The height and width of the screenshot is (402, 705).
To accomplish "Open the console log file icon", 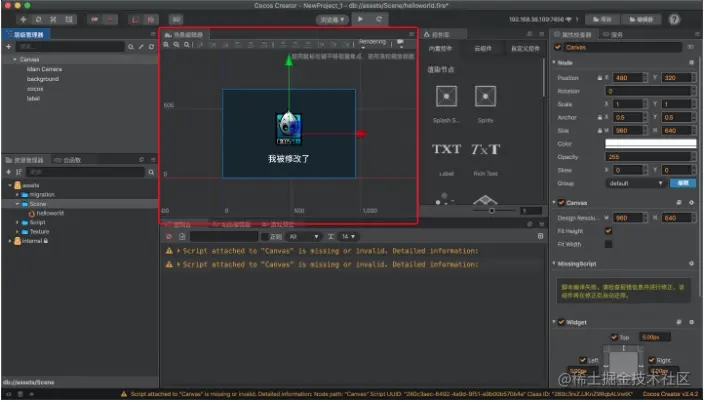I will pos(182,237).
